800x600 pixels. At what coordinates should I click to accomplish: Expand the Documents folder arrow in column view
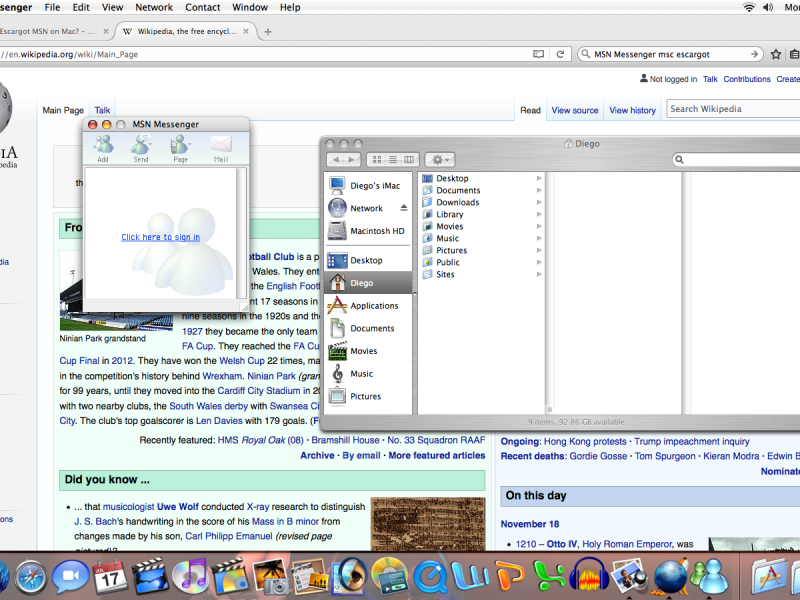539,190
